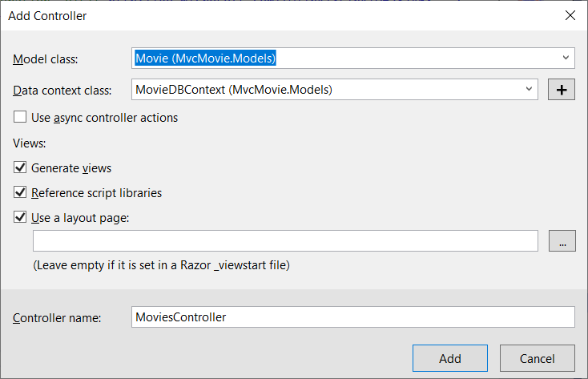The width and height of the screenshot is (588, 379).
Task: Focus the Controller name field with MoviesController
Action: point(352,317)
